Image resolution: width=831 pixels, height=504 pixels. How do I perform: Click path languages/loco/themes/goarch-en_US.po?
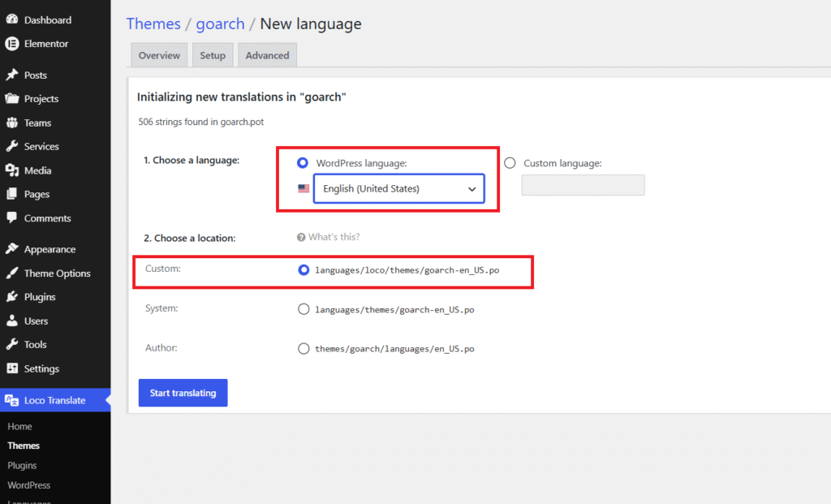tap(407, 270)
